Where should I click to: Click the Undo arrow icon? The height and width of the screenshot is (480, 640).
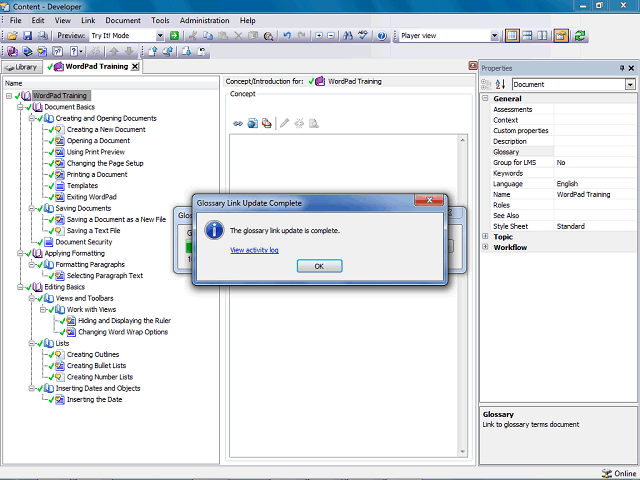click(287, 36)
